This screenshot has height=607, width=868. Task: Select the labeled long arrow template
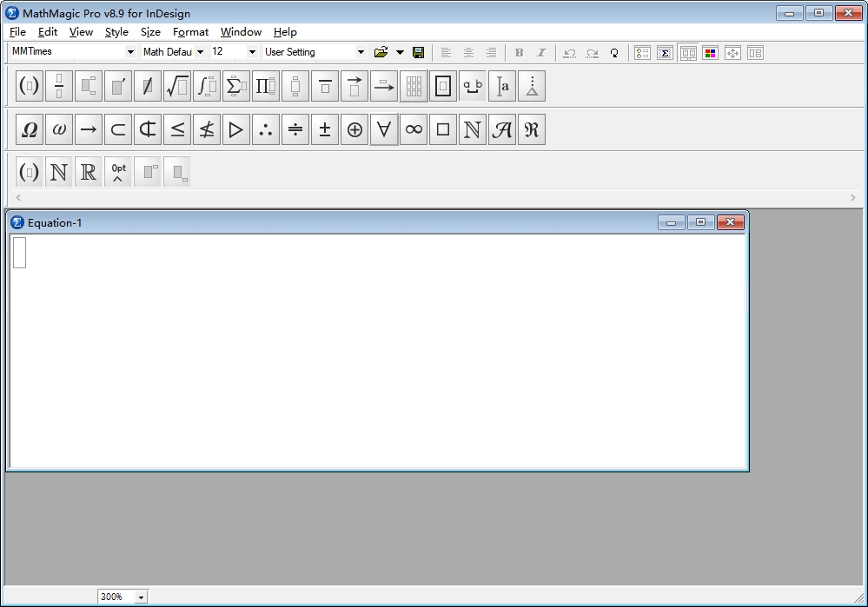[x=384, y=86]
